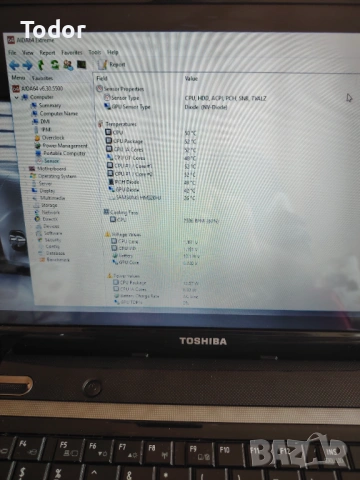Open the Report menu in menu bar

coord(47,53)
